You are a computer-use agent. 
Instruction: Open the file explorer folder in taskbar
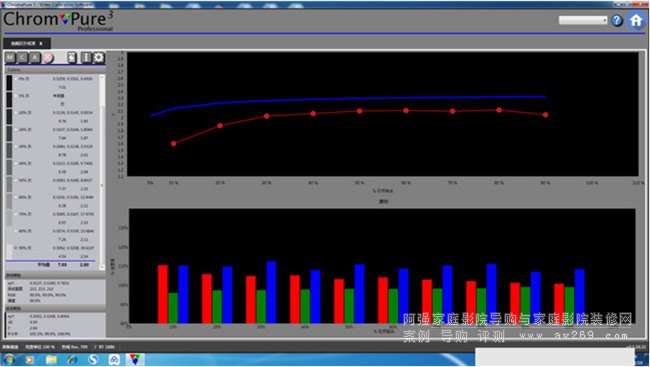pyautogui.click(x=51, y=359)
